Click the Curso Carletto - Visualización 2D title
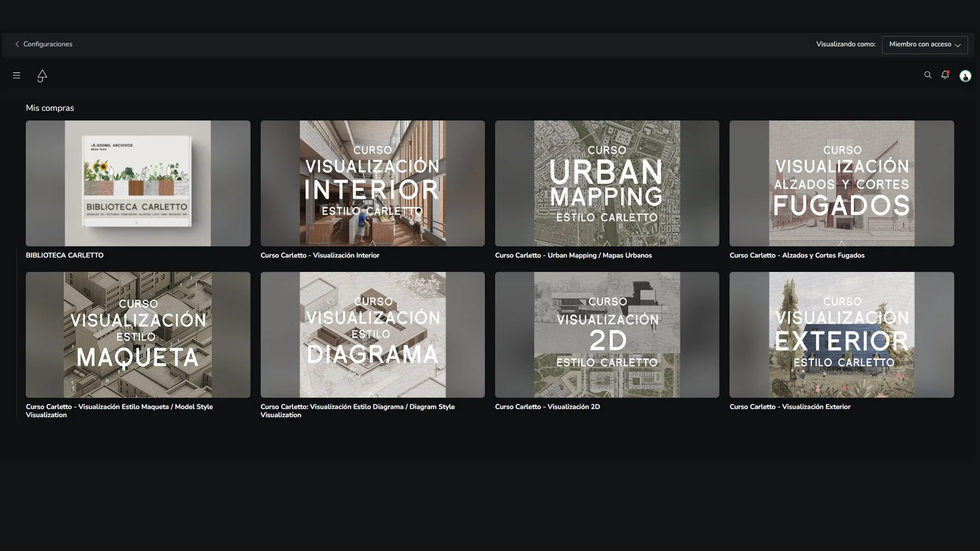The width and height of the screenshot is (980, 551). pos(547,407)
